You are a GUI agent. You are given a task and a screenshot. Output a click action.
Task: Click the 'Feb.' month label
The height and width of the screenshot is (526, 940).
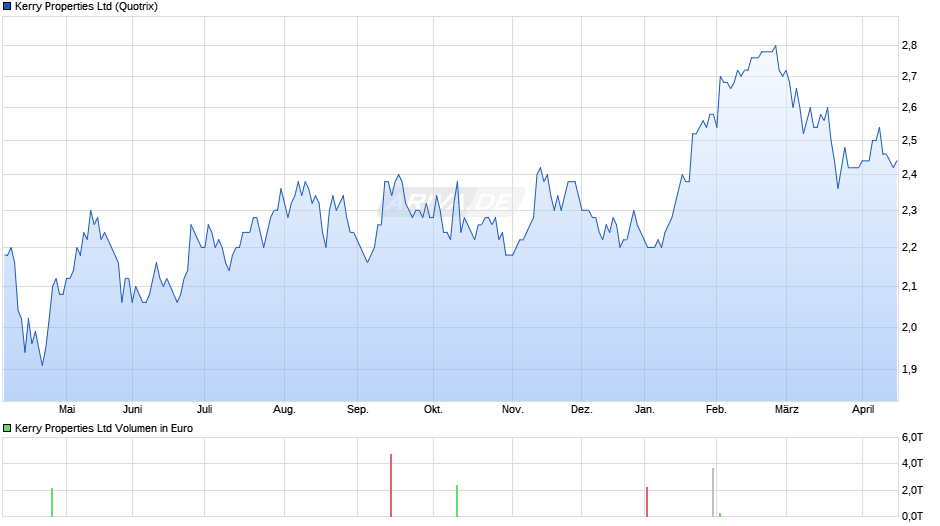(716, 409)
